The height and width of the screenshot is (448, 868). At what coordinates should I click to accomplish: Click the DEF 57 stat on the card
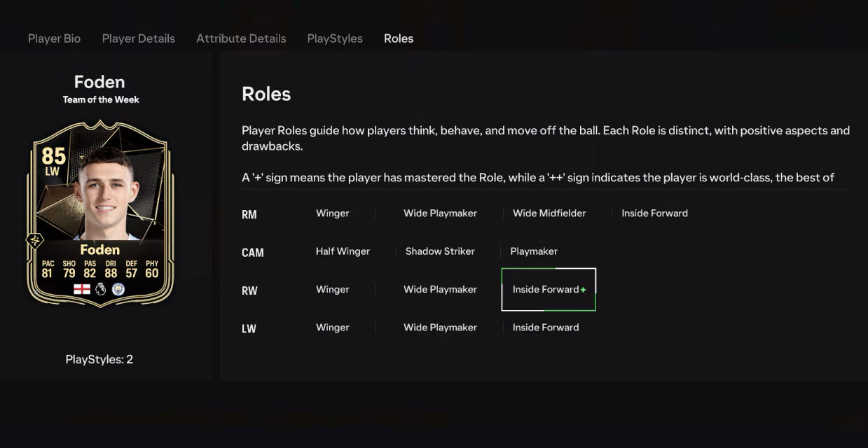131,269
